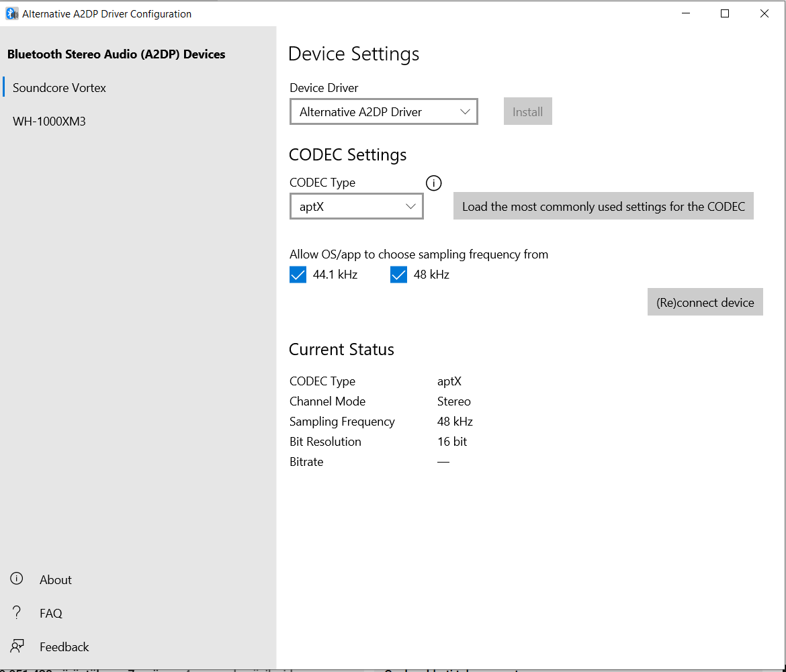Open the FAQ page
The height and width of the screenshot is (672, 786).
pyautogui.click(x=138, y=613)
